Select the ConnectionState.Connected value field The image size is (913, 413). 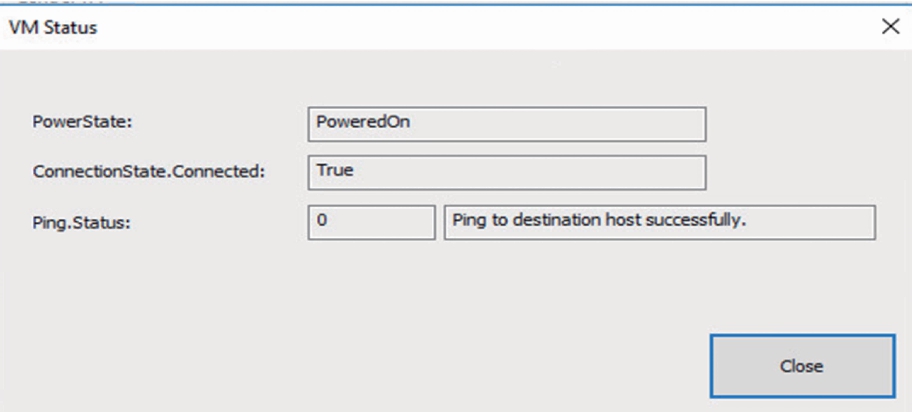tap(507, 171)
